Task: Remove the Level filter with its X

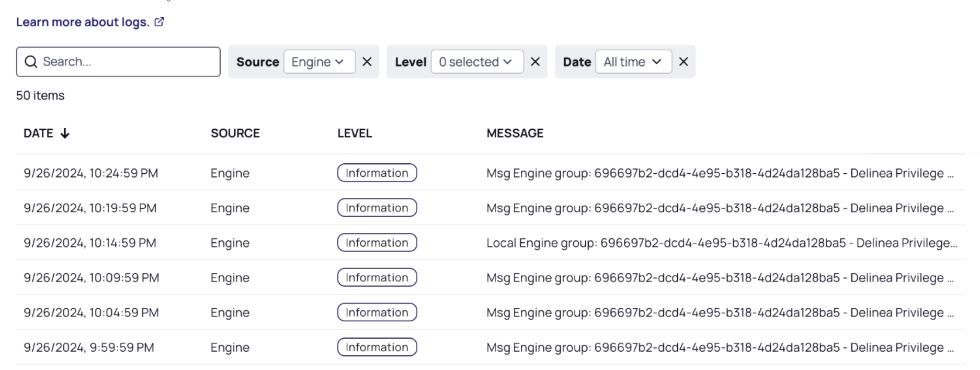Action: coord(535,62)
